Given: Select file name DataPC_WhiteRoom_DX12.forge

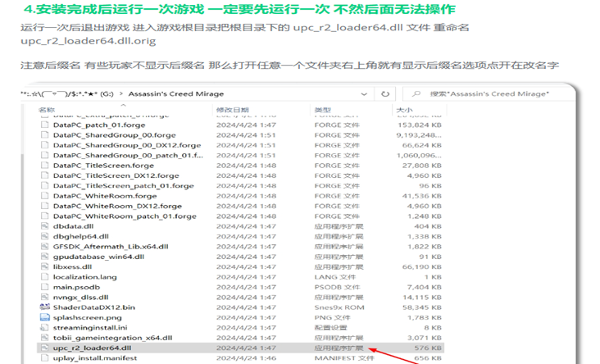Looking at the screenshot, I should (117, 206).
